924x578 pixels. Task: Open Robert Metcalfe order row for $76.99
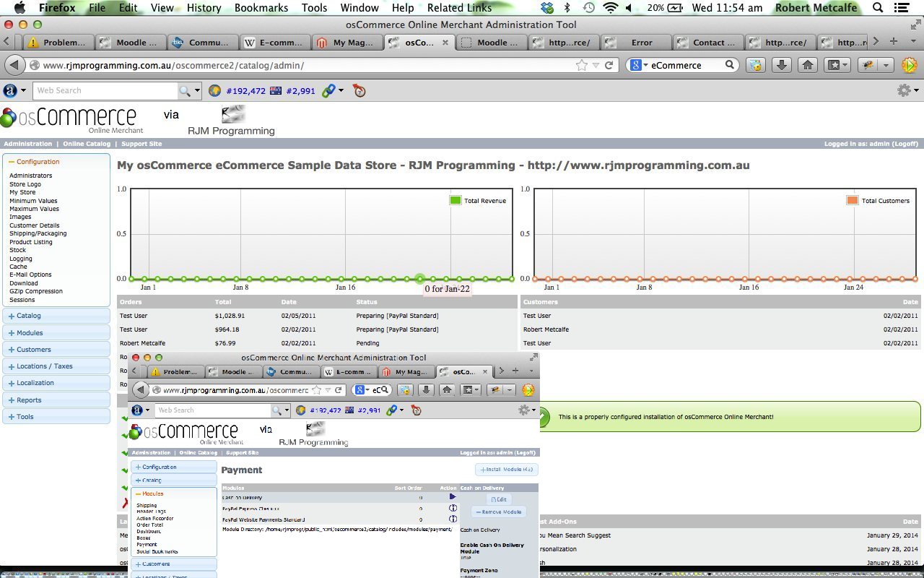point(317,343)
